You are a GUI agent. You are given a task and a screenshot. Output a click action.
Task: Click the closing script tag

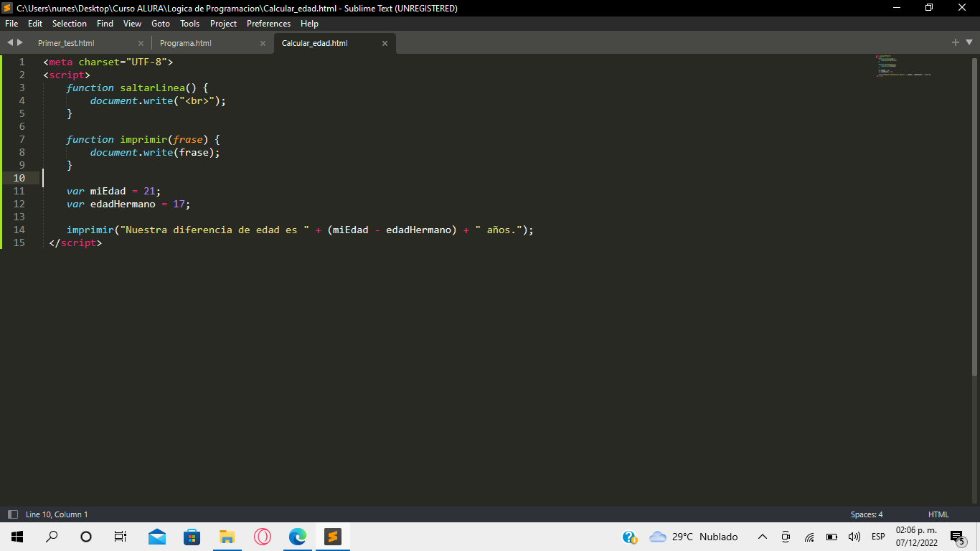[x=75, y=242]
